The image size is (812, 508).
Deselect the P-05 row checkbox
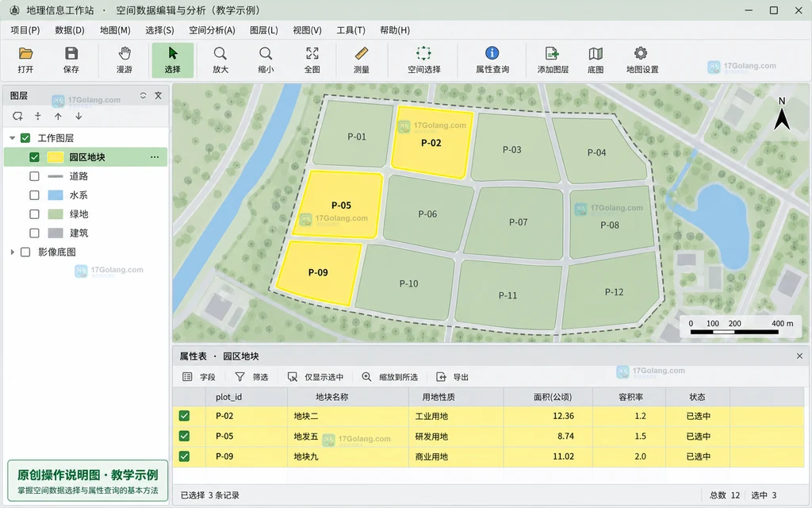[x=184, y=436]
